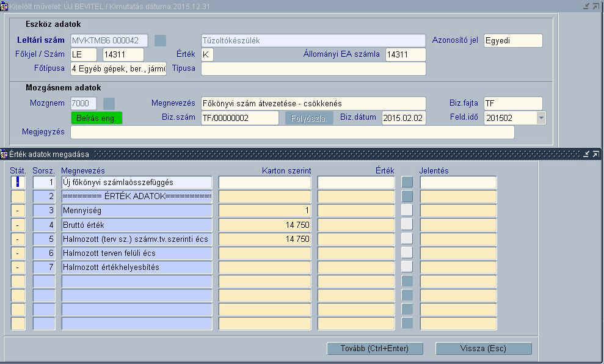Toggle checkbox in Halmozott terven felüli écs row
604x364 pixels.
click(x=407, y=253)
